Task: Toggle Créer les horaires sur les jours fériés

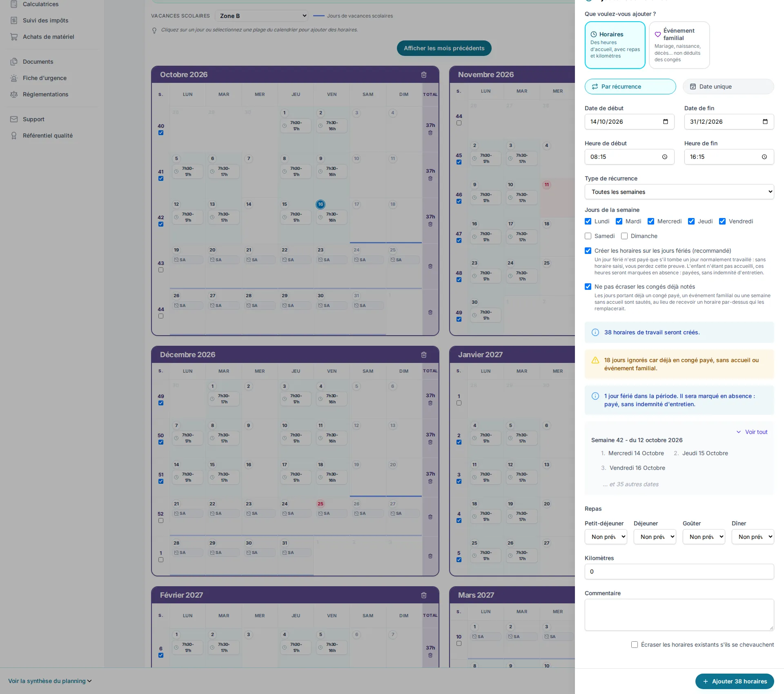Action: pyautogui.click(x=588, y=251)
